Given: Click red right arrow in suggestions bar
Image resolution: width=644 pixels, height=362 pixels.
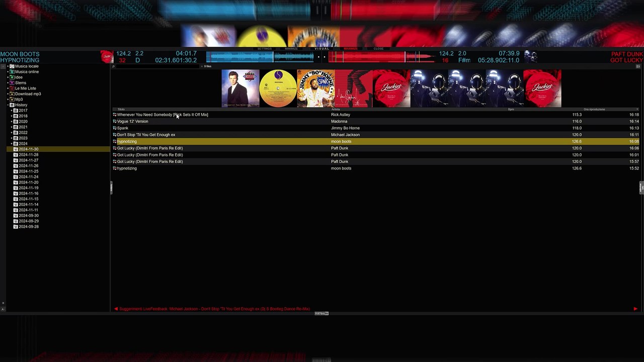Looking at the screenshot, I should [635, 309].
